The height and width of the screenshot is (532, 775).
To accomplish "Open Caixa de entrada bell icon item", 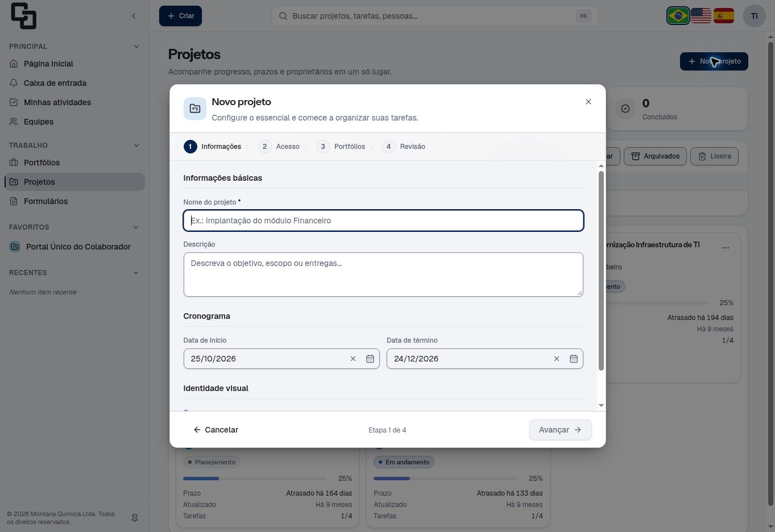I will tap(74, 83).
